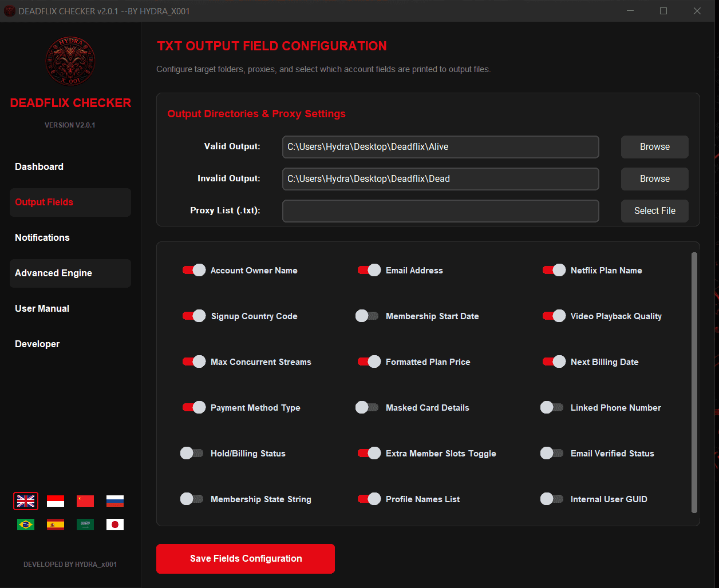Toggle Netflix Plan Name output

554,270
